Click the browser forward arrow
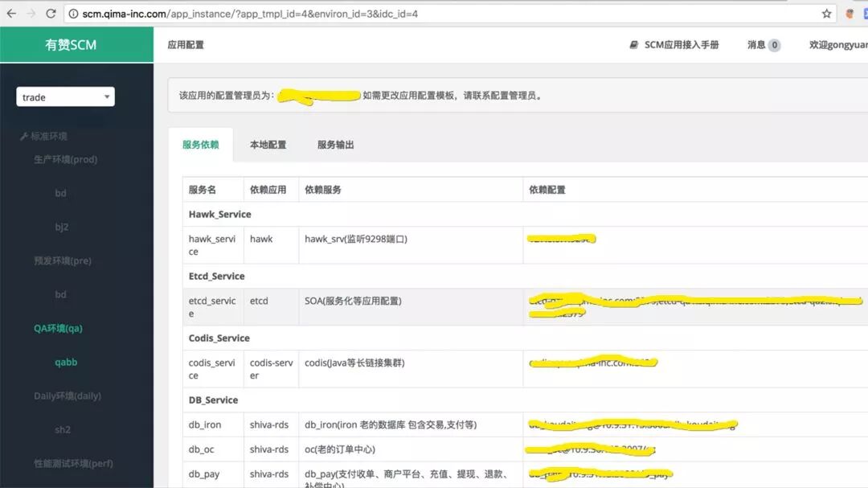The height and width of the screenshot is (488, 868). pyautogui.click(x=31, y=14)
